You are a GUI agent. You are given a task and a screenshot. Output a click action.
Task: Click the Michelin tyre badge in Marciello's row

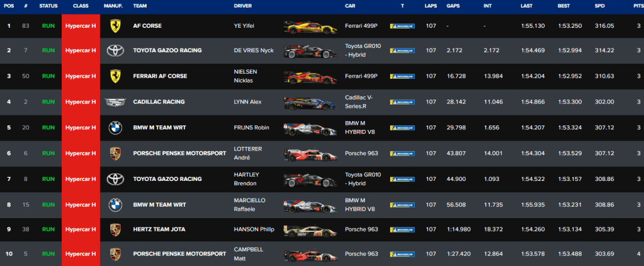coord(402,205)
